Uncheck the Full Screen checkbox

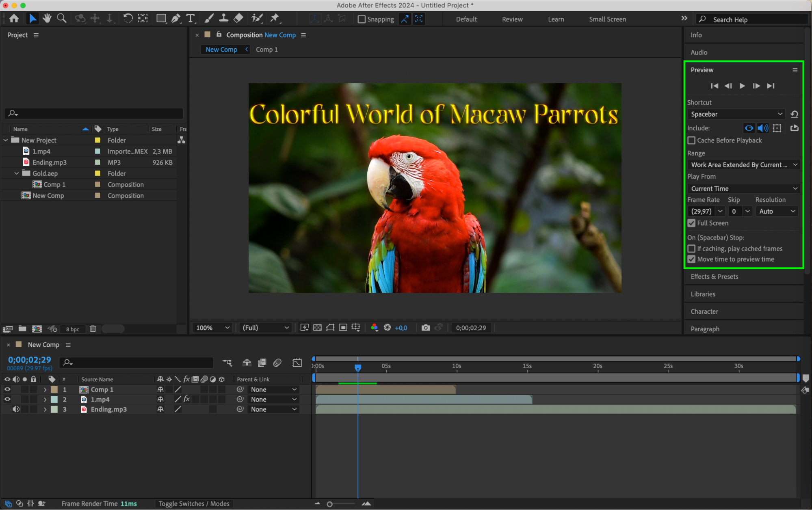(691, 223)
